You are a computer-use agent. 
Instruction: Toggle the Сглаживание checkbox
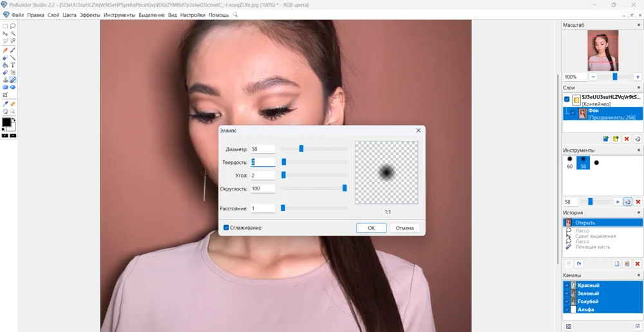click(227, 228)
